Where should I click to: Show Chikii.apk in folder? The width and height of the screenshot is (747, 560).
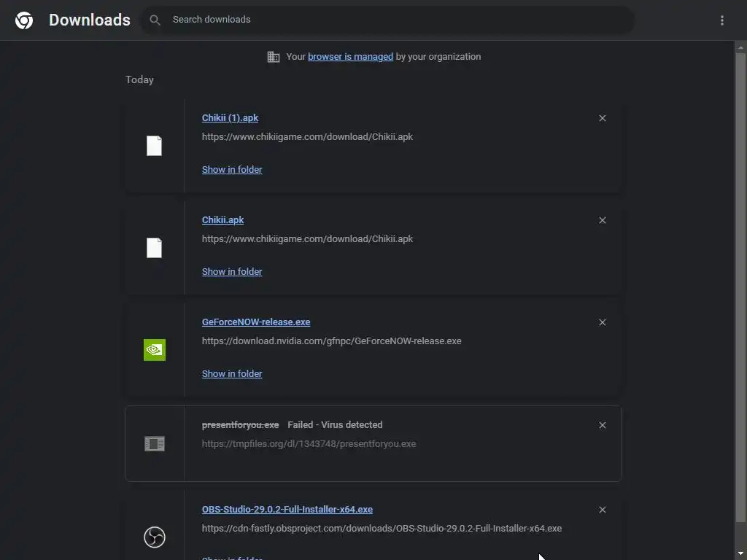click(x=231, y=271)
